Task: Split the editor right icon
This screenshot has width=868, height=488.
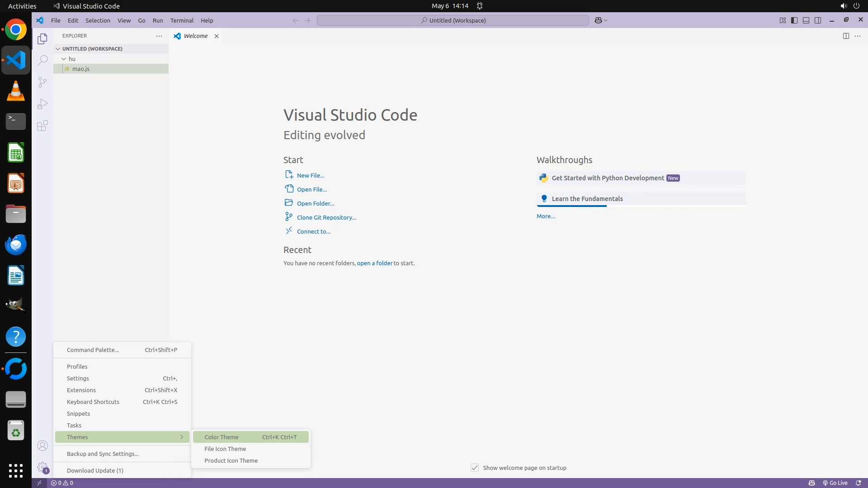Action: click(845, 36)
